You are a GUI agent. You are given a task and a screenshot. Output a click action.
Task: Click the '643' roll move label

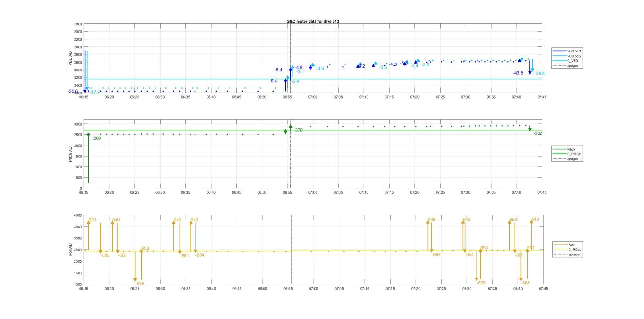pyautogui.click(x=535, y=220)
